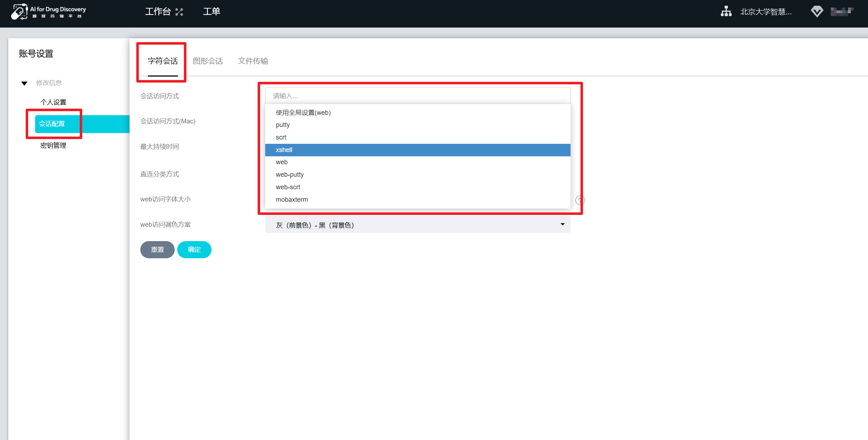Click the 账号设置 heading
Screen dimensions: 868x440
(36, 54)
